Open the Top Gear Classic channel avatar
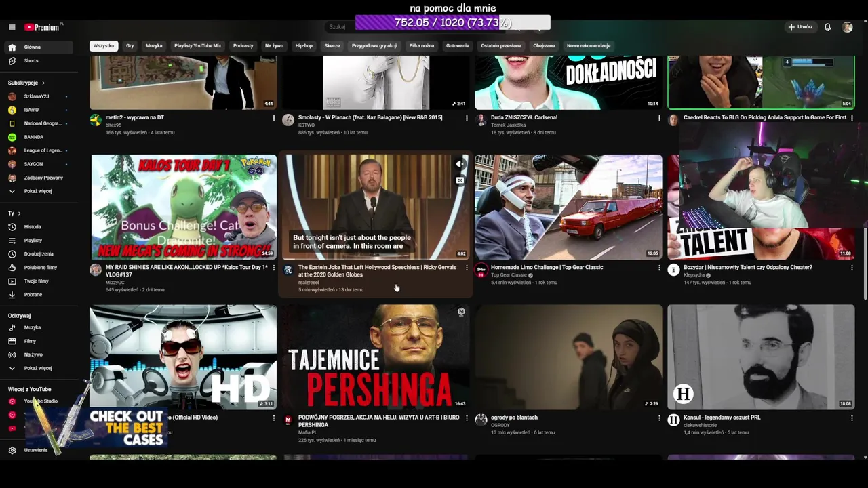Viewport: 868px width, 488px height. tap(481, 270)
